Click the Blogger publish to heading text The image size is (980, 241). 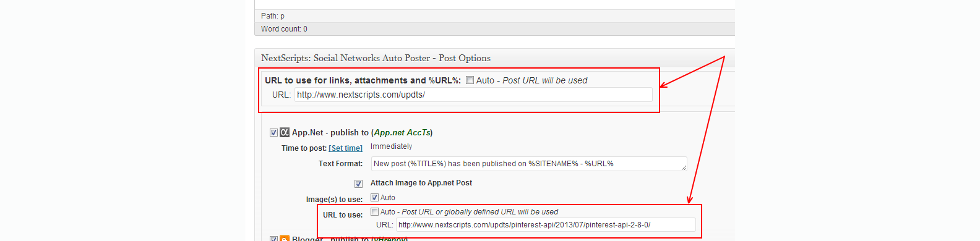[350, 239]
